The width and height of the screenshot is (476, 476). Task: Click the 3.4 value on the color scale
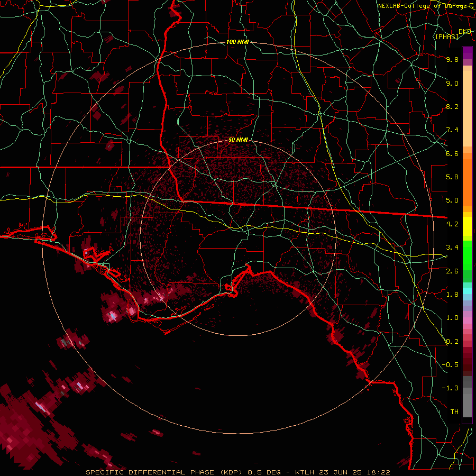[452, 248]
